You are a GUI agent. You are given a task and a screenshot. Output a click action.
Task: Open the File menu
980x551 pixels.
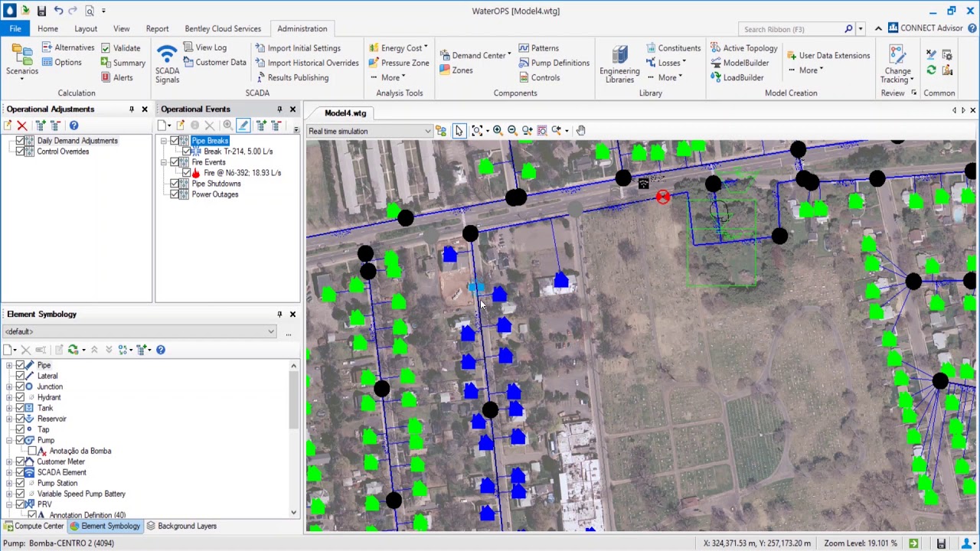point(15,28)
